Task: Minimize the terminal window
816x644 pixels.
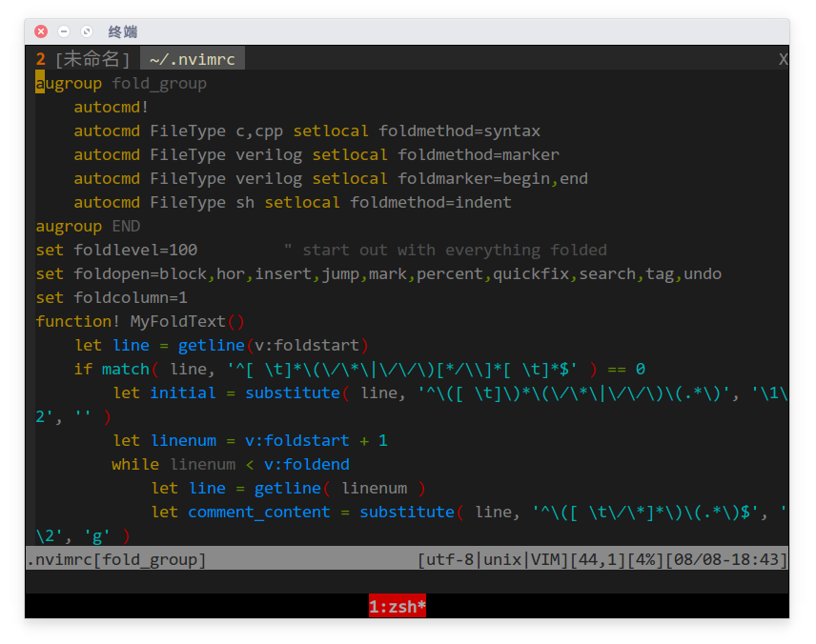Action: pyautogui.click(x=64, y=31)
